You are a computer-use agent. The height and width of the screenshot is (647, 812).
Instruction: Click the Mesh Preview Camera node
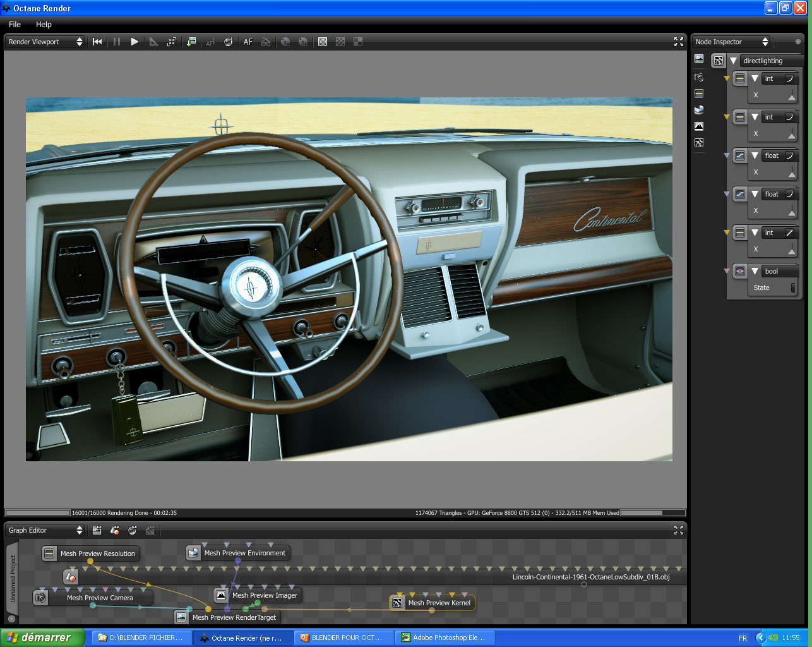[100, 598]
